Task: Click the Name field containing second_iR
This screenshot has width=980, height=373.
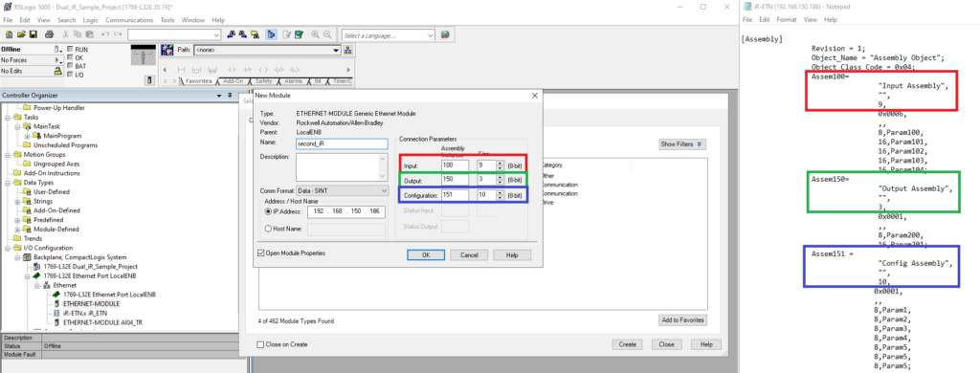Action: [x=342, y=143]
